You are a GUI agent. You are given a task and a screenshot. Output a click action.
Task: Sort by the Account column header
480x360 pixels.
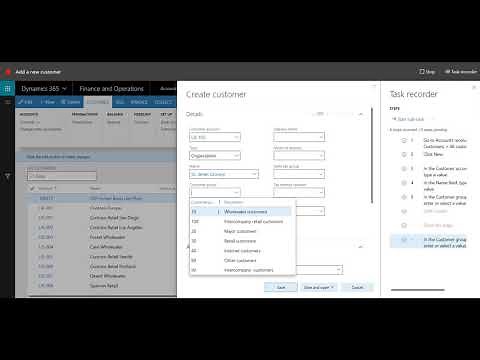(47, 188)
